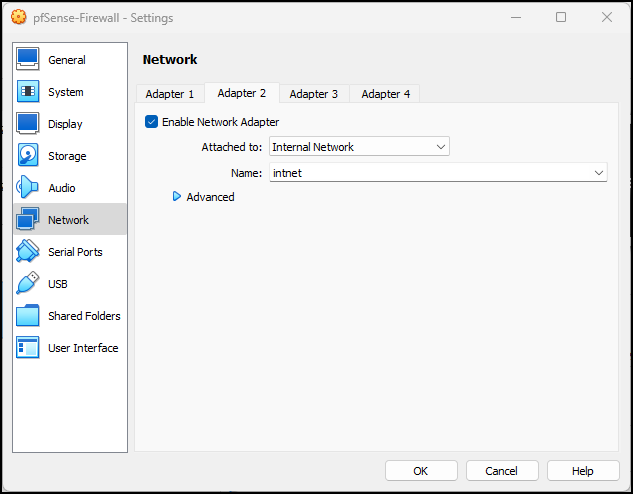633x494 pixels.
Task: Click the Cancel button
Action: pyautogui.click(x=502, y=471)
